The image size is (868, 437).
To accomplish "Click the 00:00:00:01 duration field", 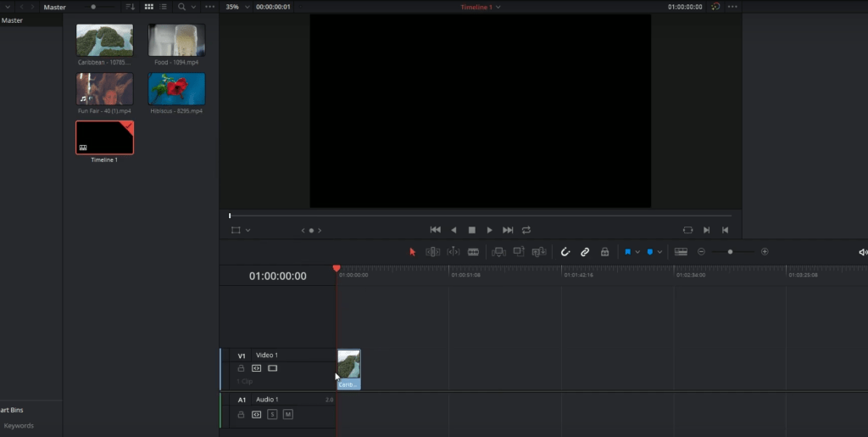I will [x=273, y=7].
